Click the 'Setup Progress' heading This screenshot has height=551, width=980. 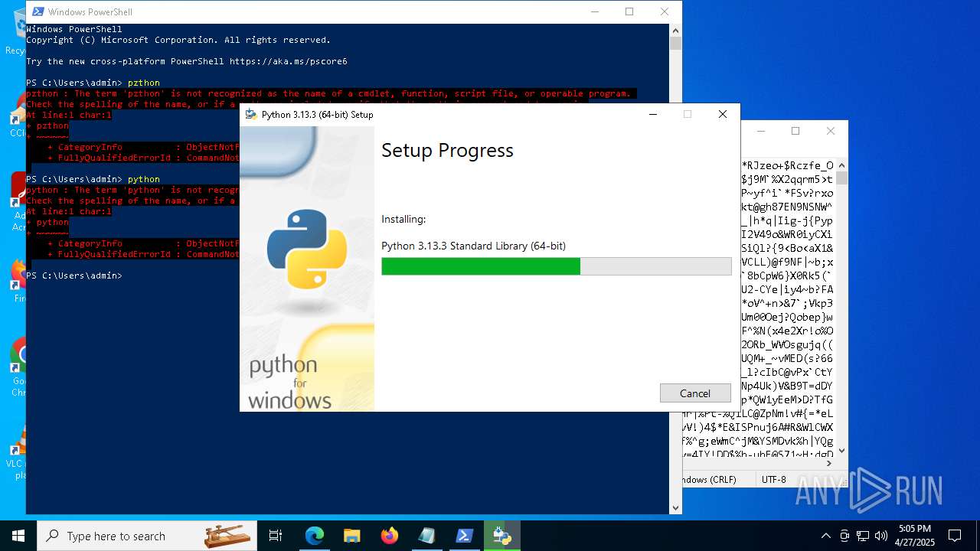pyautogui.click(x=447, y=151)
